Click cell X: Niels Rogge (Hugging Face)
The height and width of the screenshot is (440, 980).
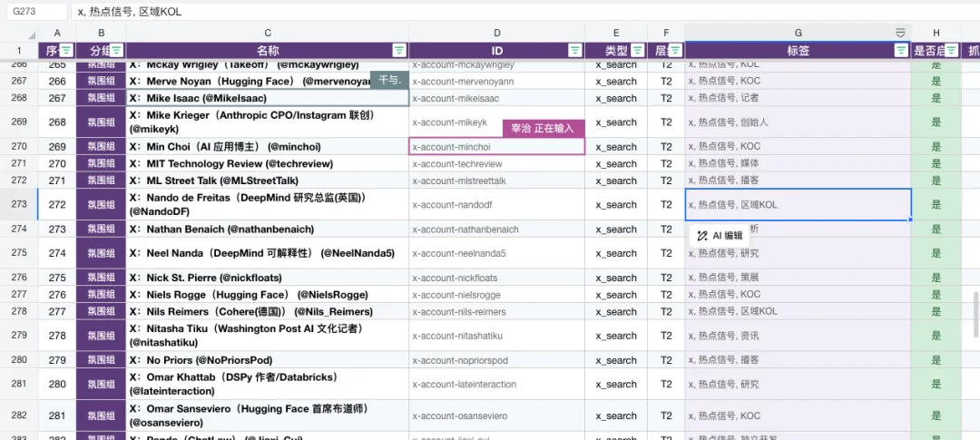tap(268, 294)
